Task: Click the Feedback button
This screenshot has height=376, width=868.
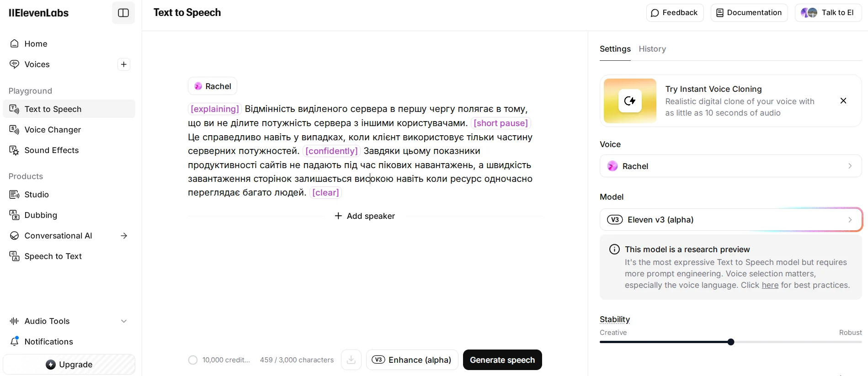Action: [x=675, y=13]
